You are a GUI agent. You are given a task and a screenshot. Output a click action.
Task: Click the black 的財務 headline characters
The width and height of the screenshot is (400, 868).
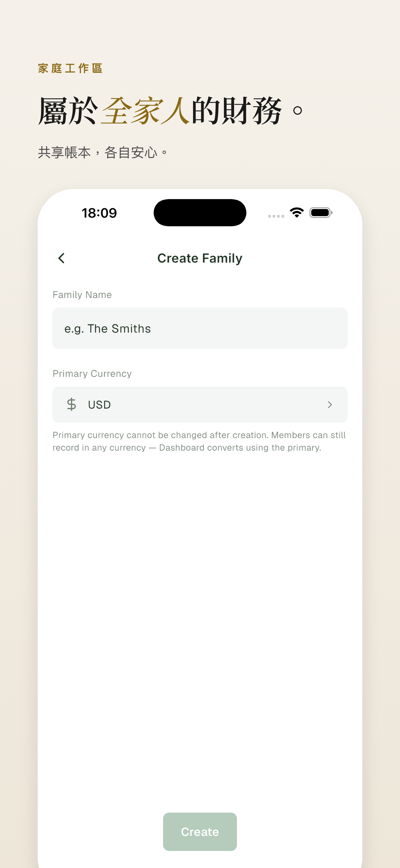pyautogui.click(x=236, y=111)
